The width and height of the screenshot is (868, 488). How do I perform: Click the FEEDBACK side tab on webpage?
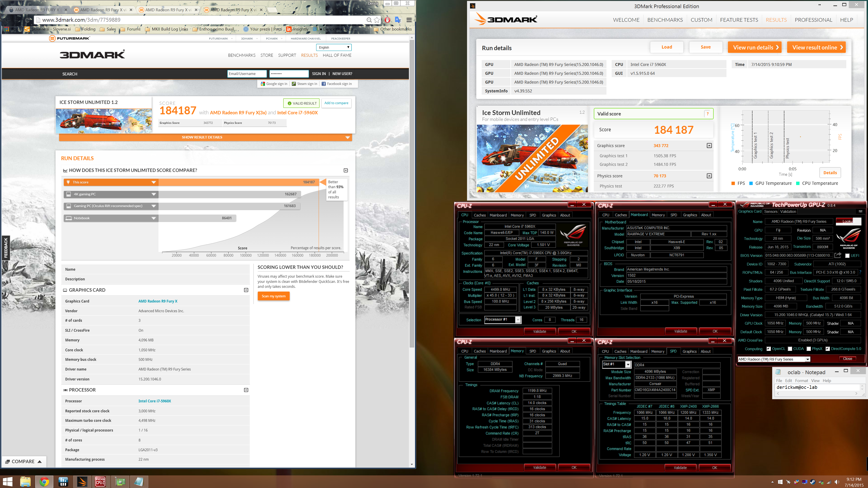6,248
